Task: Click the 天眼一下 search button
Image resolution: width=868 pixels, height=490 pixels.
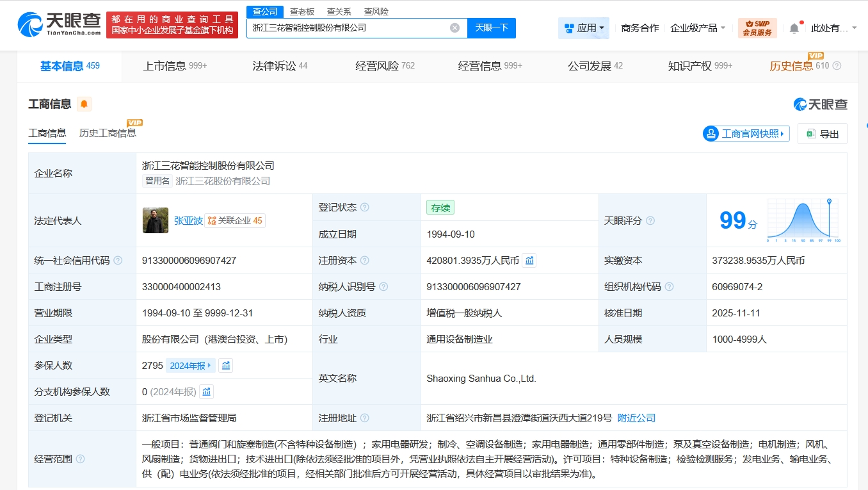Action: [x=491, y=28]
